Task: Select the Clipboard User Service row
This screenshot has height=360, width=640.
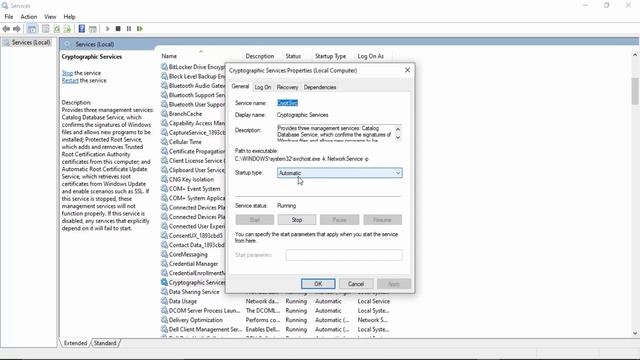Action: coord(193,170)
